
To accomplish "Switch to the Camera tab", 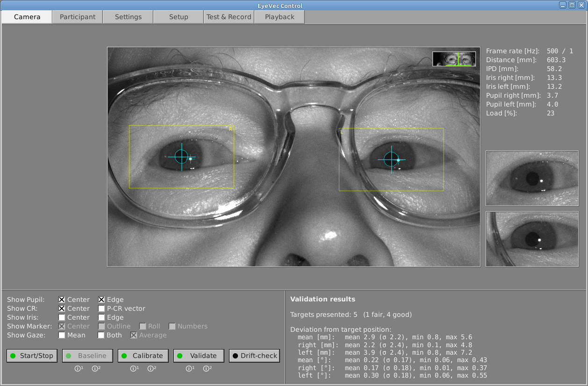I will tap(27, 17).
